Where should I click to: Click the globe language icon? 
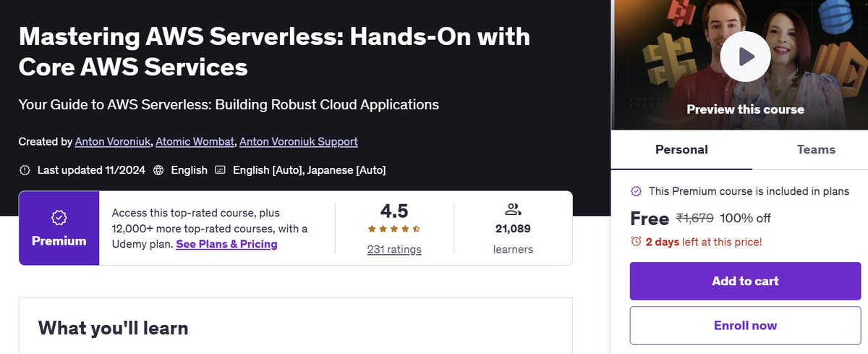pos(158,170)
